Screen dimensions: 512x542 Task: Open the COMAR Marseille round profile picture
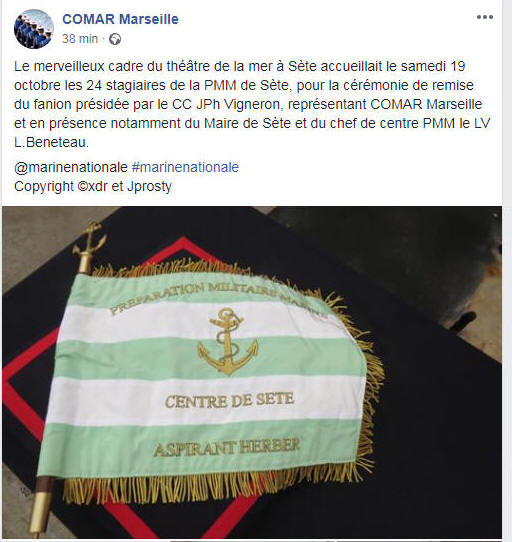point(34,29)
